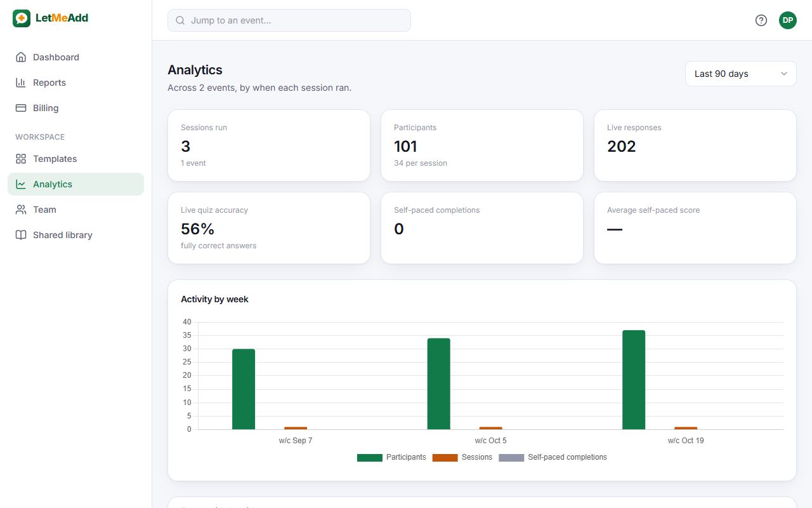Click the Billing credit card icon
Viewport: 812px width, 508px height.
tap(21, 108)
